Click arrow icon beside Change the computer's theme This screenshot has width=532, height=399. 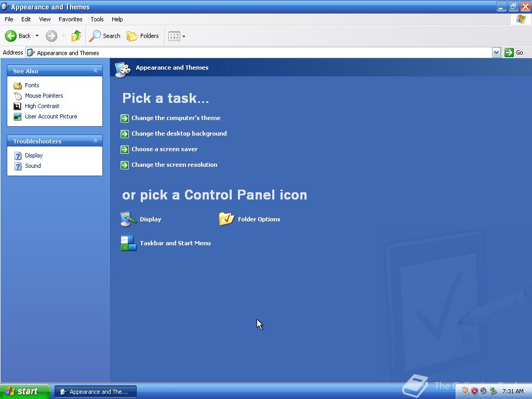(125, 118)
